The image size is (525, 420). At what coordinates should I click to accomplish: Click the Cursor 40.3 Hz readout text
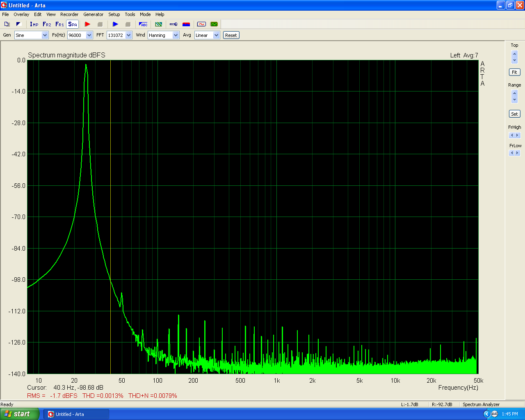pos(65,388)
